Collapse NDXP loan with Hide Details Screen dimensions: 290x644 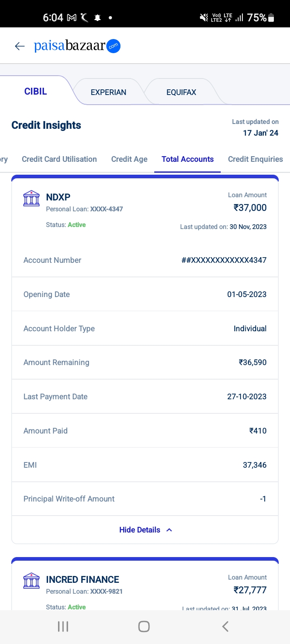coord(140,530)
